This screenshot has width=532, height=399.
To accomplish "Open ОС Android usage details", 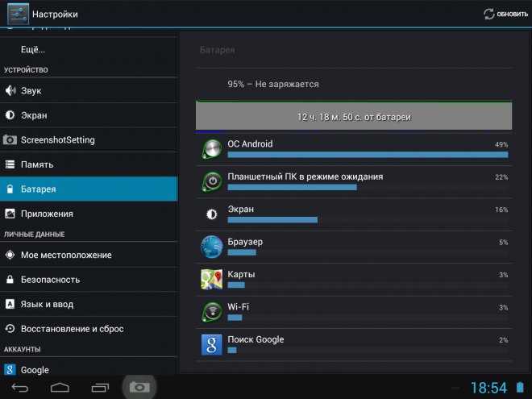I will (354, 149).
